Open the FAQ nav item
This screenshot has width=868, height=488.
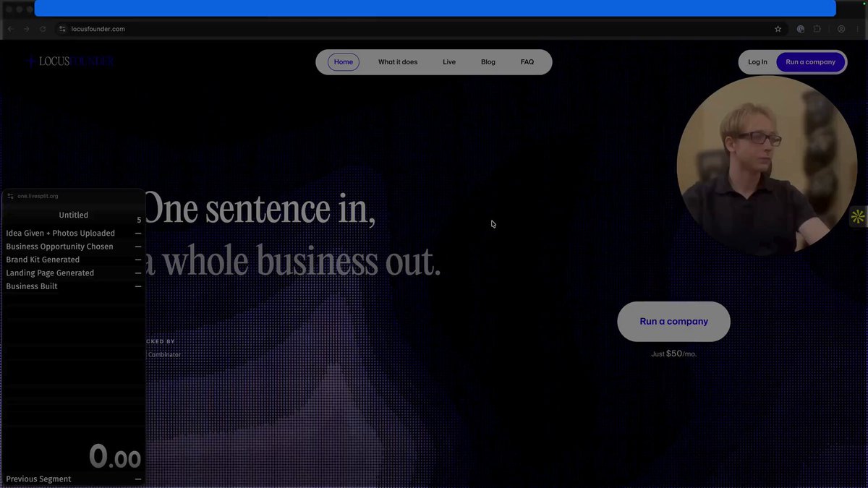[527, 62]
